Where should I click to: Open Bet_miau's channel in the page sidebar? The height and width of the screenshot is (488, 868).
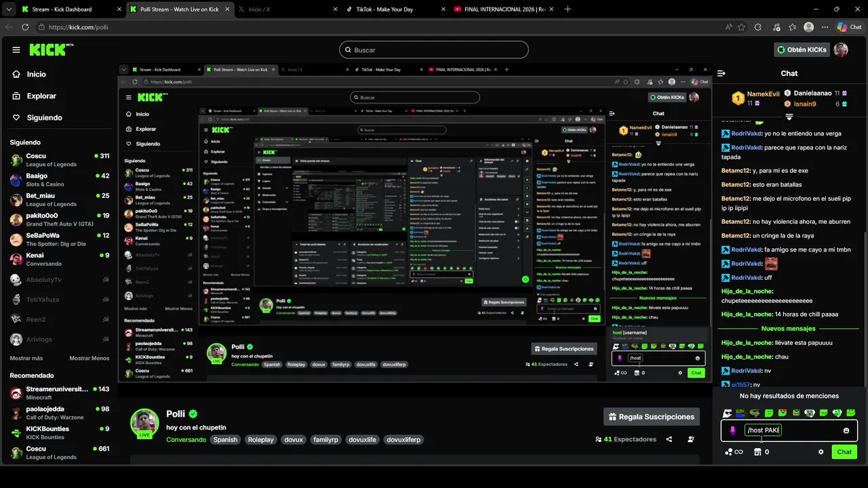(60, 200)
